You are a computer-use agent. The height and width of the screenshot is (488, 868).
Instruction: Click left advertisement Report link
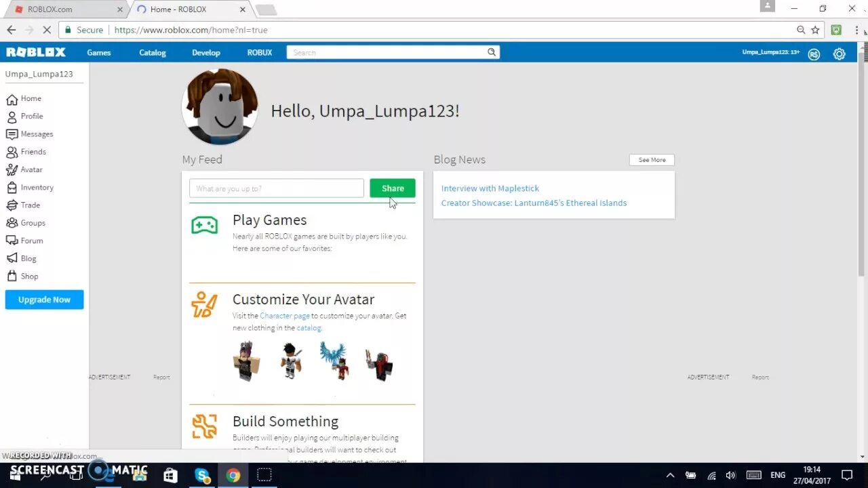(161, 377)
